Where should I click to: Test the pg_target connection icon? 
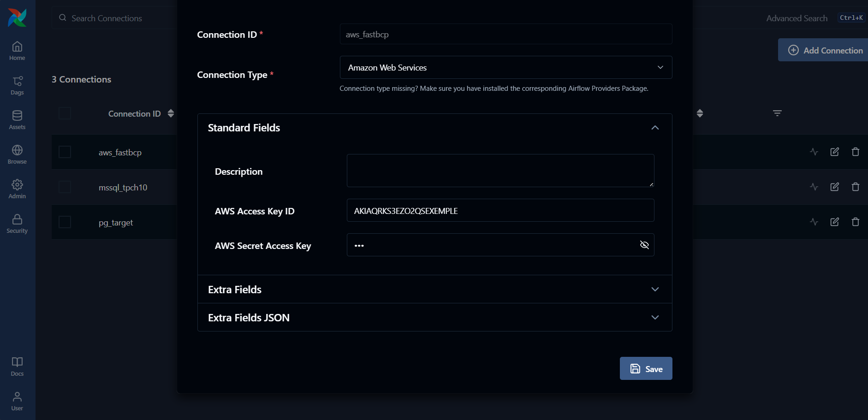pos(814,222)
